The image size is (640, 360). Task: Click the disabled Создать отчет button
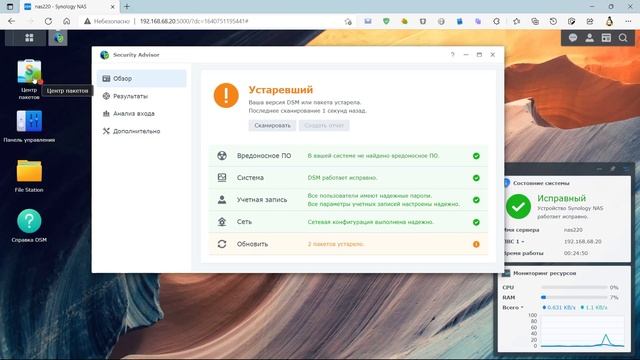[x=324, y=126]
